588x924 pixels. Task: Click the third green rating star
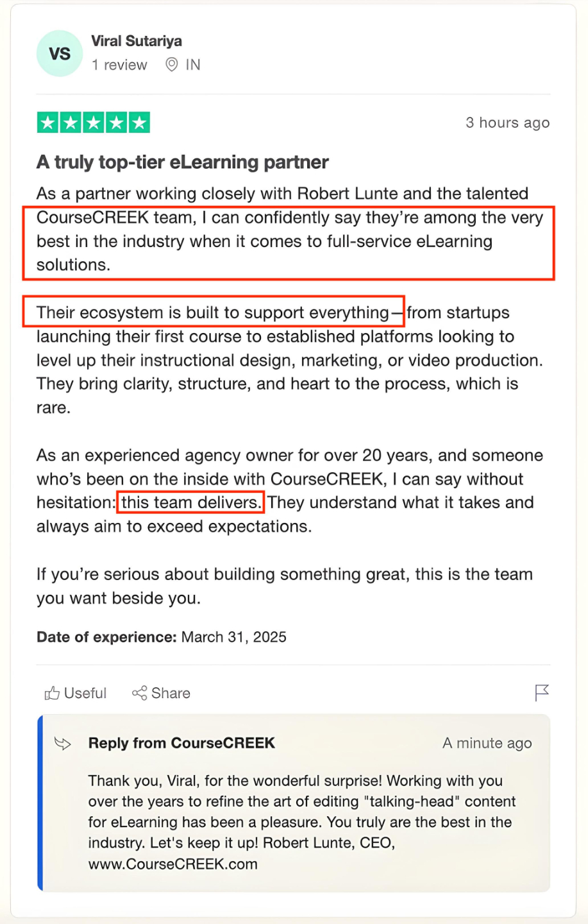click(x=94, y=123)
